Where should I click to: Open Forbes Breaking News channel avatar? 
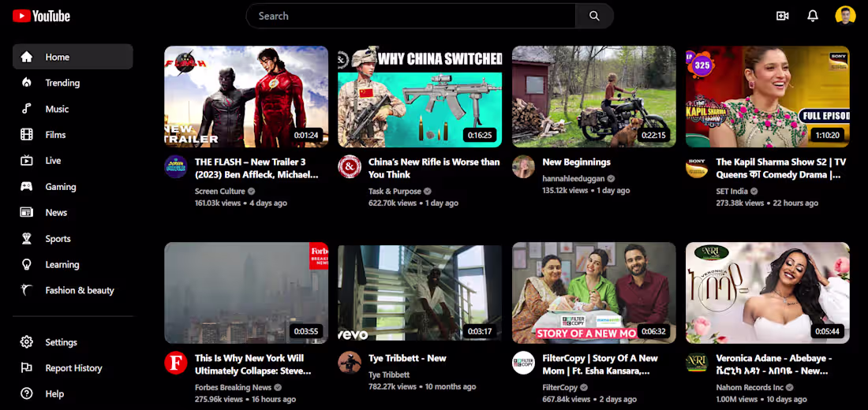[175, 363]
